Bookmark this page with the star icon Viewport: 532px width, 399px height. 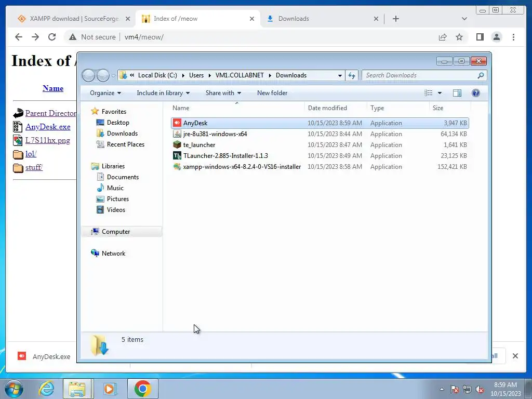[459, 37]
